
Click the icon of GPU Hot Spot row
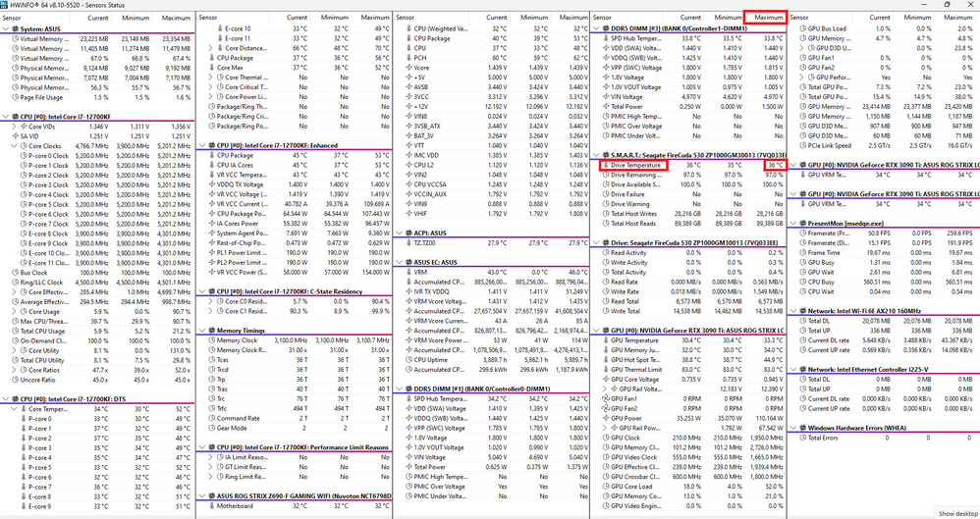coord(605,360)
